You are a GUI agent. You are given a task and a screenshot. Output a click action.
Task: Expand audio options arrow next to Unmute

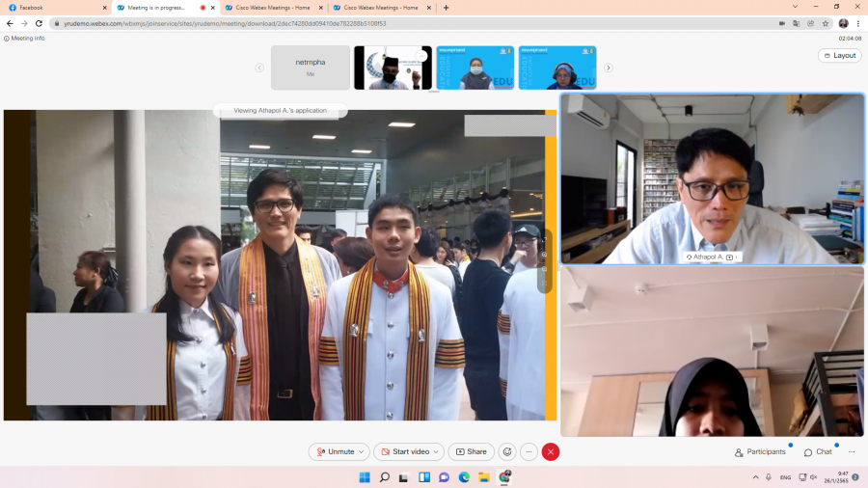click(362, 451)
